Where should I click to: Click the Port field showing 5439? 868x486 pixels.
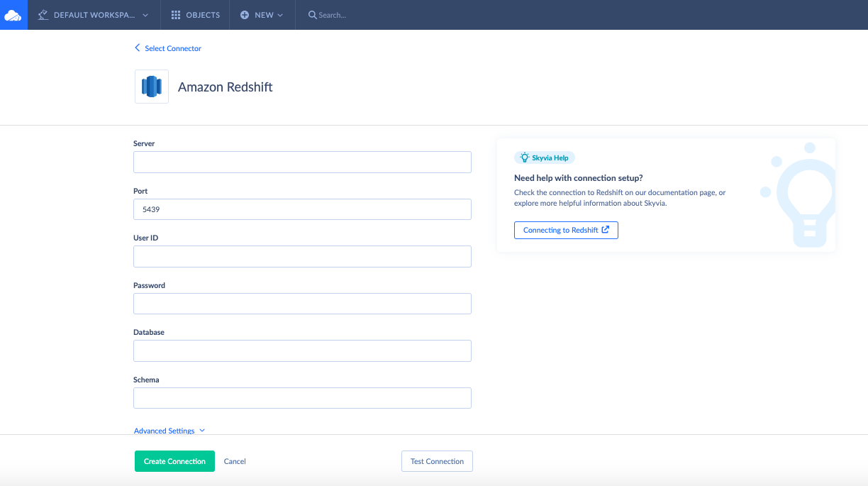[302, 209]
